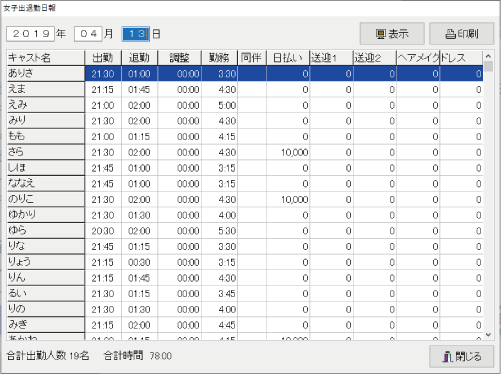Click the 印刷 print button

pos(461,34)
